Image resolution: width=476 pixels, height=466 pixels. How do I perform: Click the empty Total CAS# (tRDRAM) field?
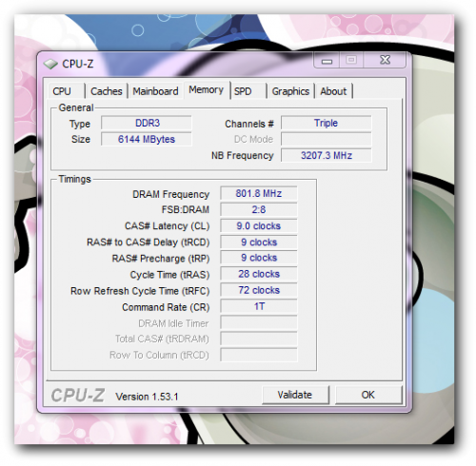coord(259,339)
